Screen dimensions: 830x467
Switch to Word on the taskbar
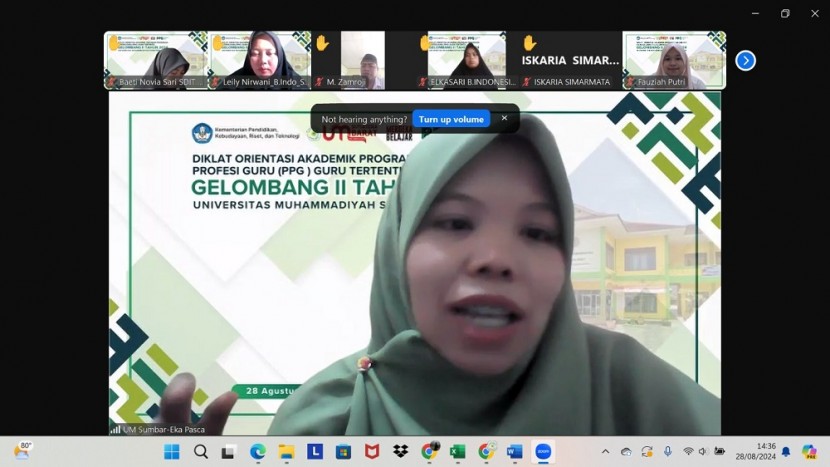pyautogui.click(x=515, y=452)
